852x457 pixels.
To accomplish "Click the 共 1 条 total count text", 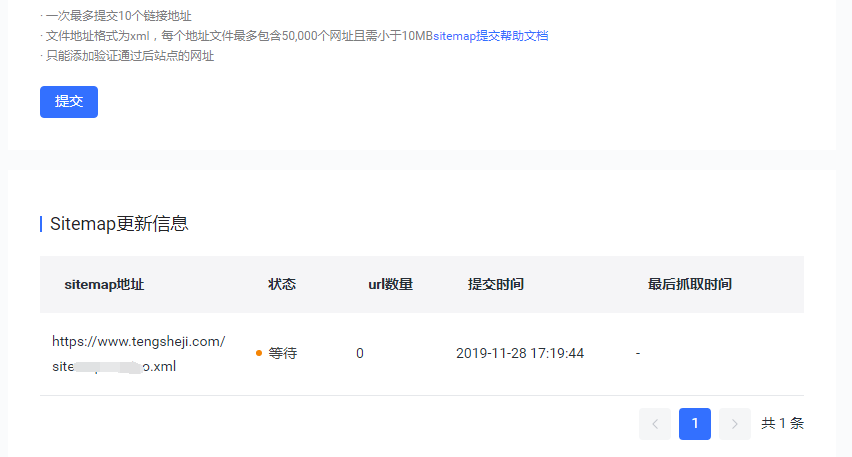I will coord(782,424).
